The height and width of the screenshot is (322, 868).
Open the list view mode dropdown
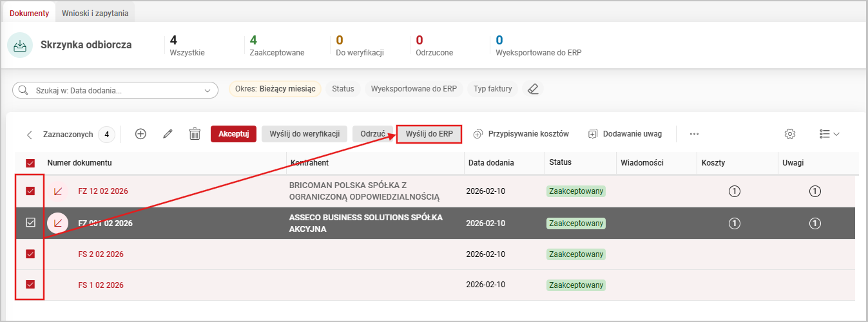pos(829,134)
